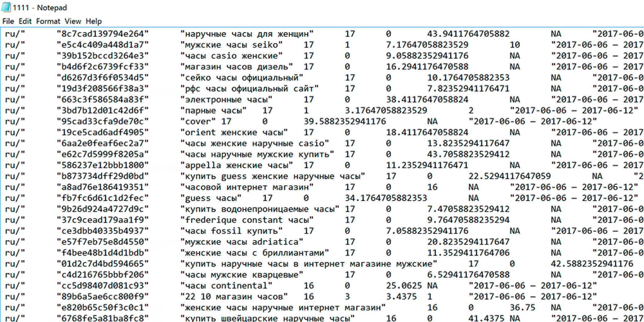
Task: Click the phrase "мужские часы adriatica"
Action: point(242,242)
